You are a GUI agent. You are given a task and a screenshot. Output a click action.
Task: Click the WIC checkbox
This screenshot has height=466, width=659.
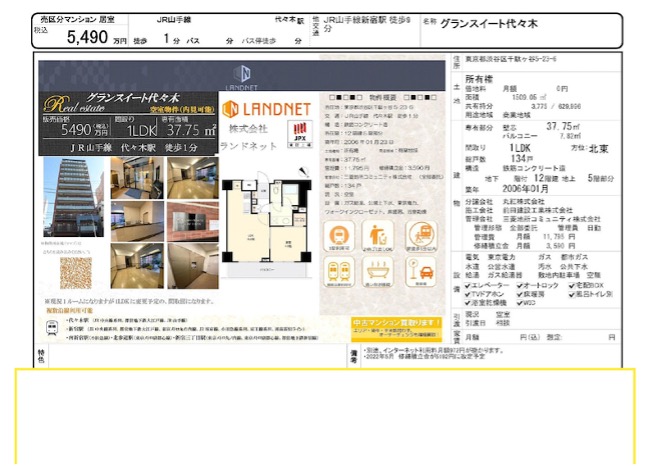[x=520, y=303]
